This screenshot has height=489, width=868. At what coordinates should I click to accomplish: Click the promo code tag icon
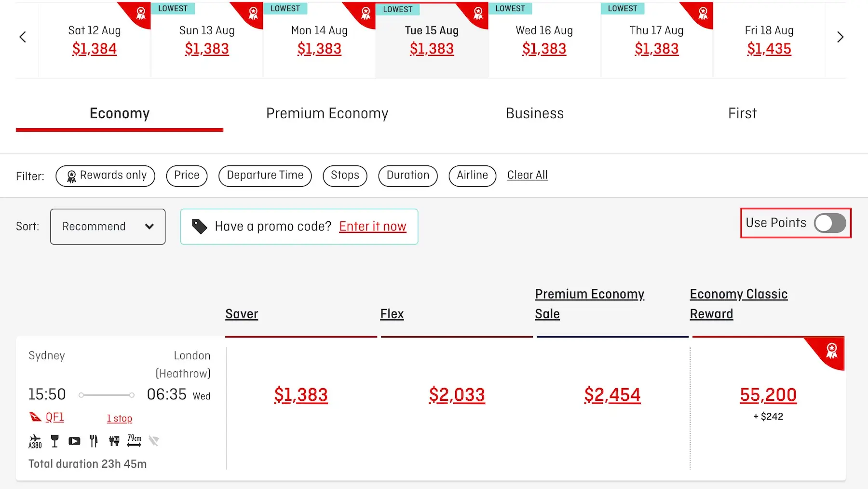pos(199,226)
